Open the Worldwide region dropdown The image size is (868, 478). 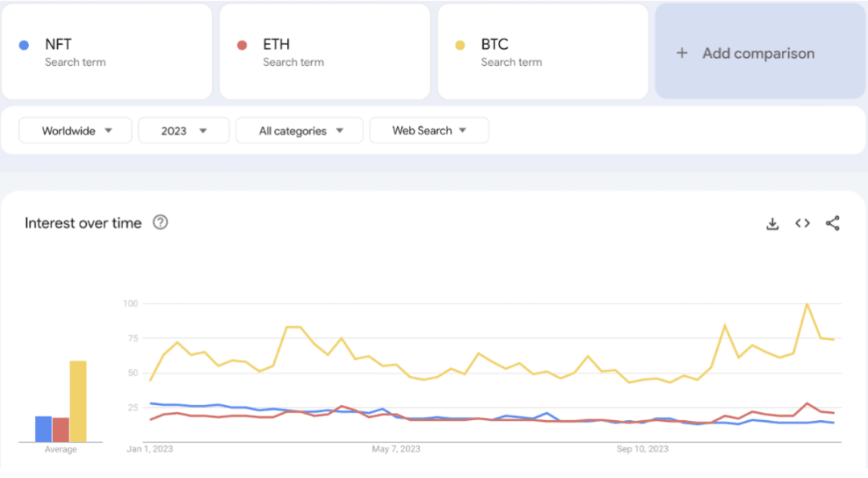(76, 130)
